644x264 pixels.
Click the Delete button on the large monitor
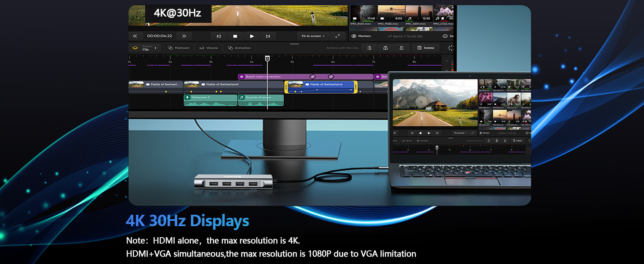[x=425, y=48]
